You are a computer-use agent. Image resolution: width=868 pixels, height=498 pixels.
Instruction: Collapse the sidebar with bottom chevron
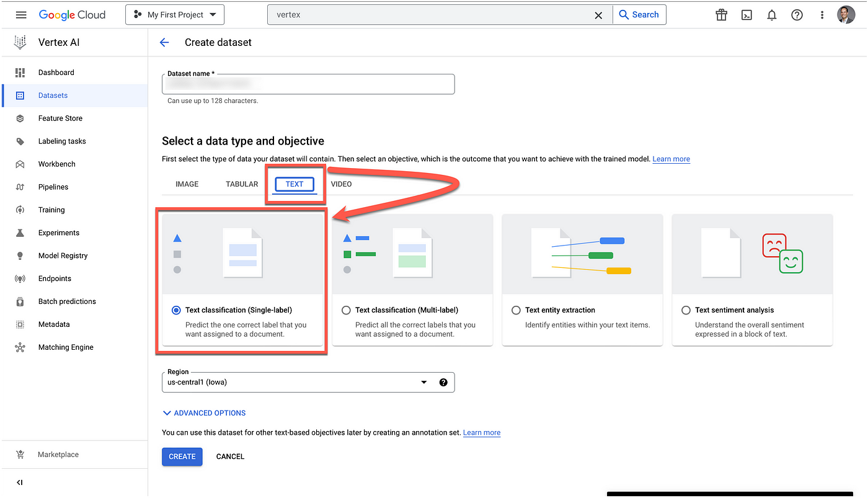click(x=19, y=482)
